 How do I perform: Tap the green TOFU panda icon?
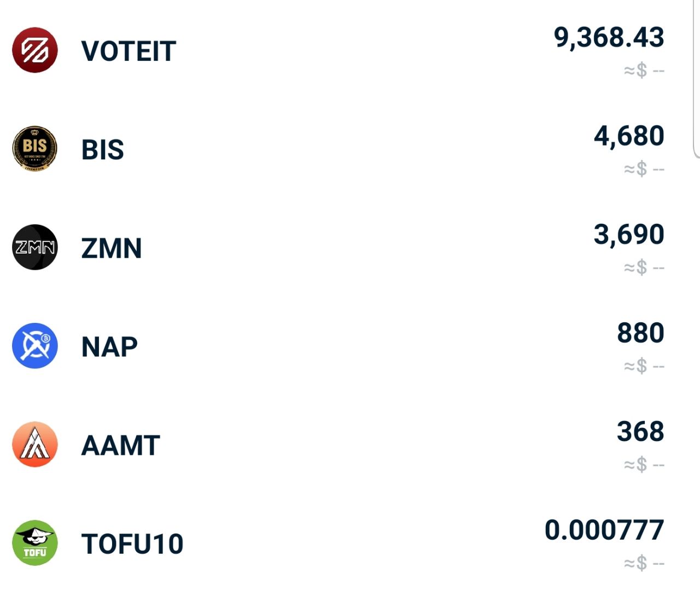coord(35,543)
